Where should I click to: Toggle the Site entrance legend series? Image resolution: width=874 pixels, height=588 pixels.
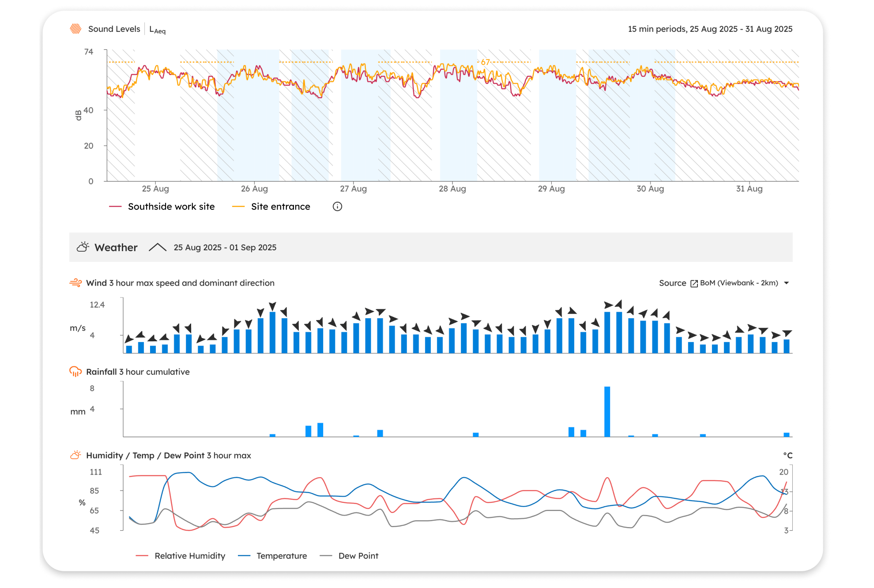(x=271, y=207)
